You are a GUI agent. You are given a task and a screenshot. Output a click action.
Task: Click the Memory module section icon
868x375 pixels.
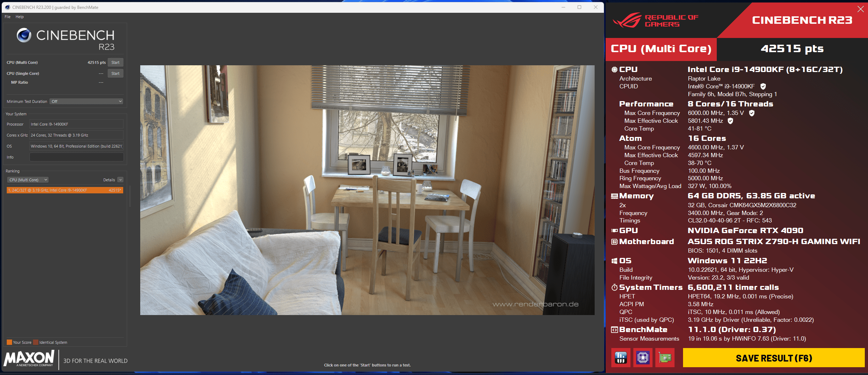click(x=614, y=196)
